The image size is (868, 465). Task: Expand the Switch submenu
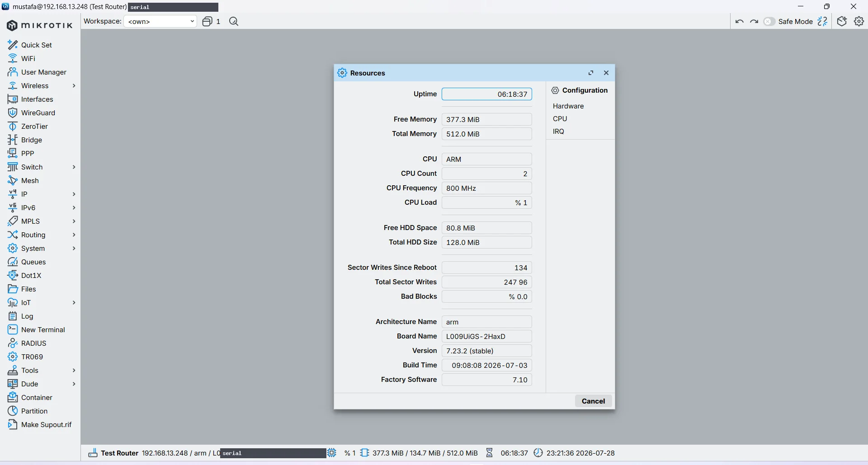74,167
